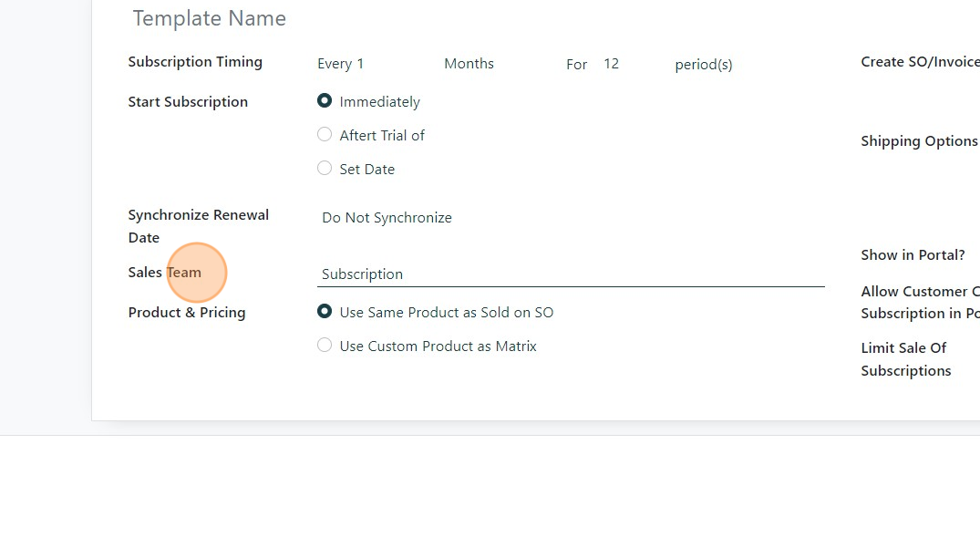Click the Sales Team field label
The height and width of the screenshot is (548, 980).
pos(165,273)
